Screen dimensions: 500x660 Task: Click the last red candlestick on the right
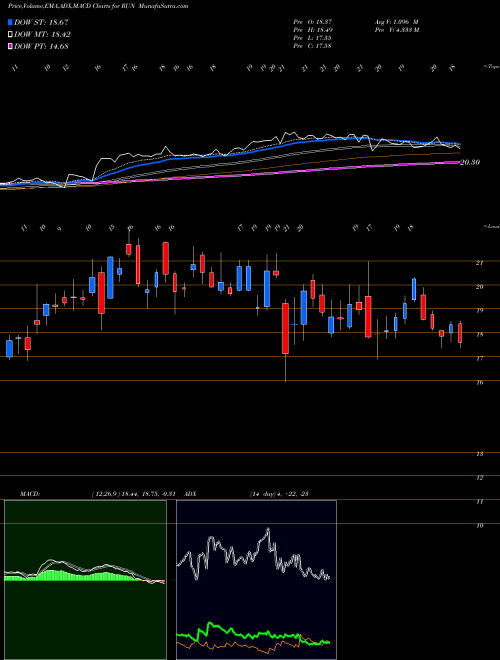(460, 333)
